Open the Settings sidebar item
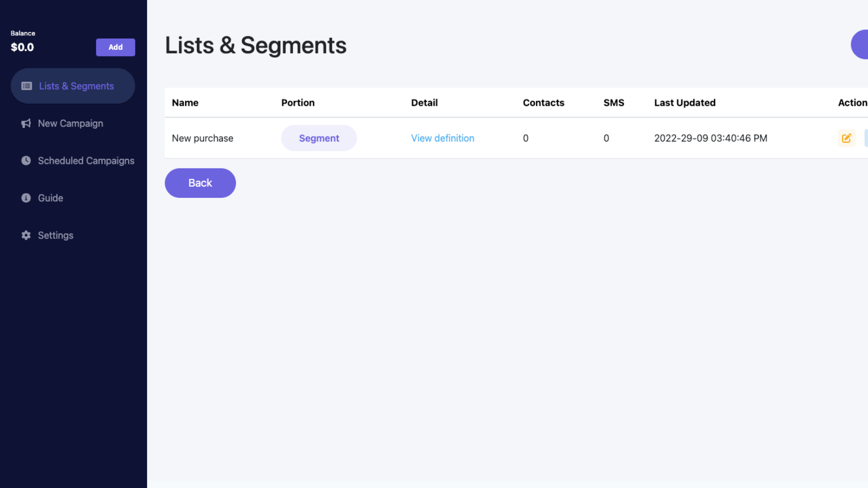Viewport: 868px width, 488px height. [x=55, y=236]
